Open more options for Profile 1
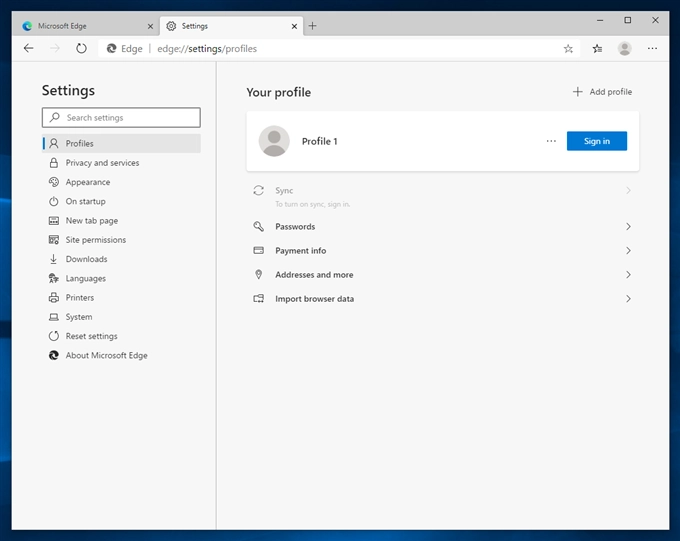Viewport: 680px width, 541px height. click(551, 141)
